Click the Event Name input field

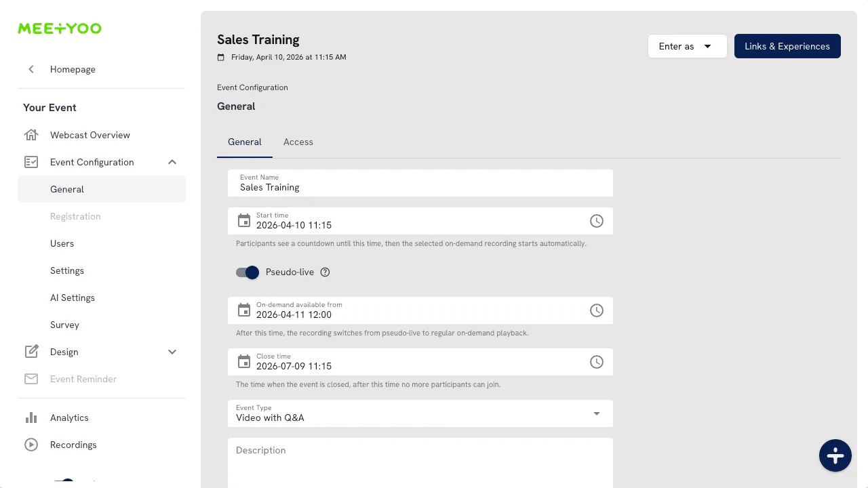pos(420,187)
